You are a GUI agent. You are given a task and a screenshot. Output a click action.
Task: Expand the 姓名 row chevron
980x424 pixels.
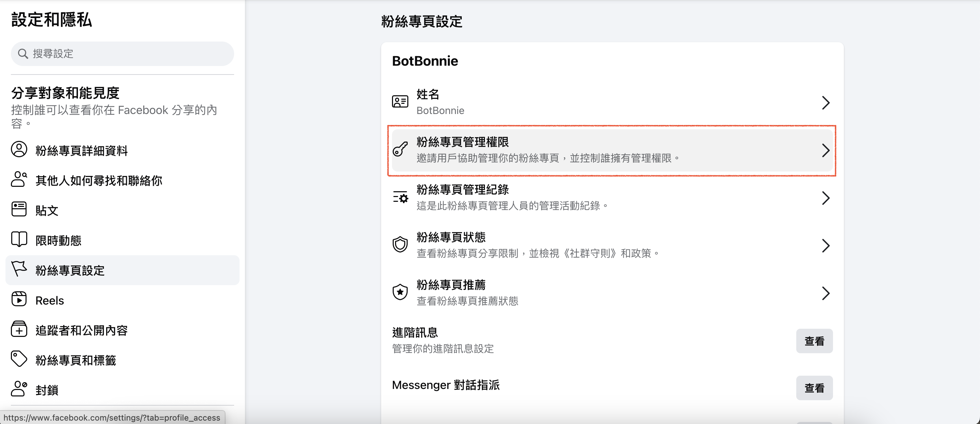coord(825,102)
